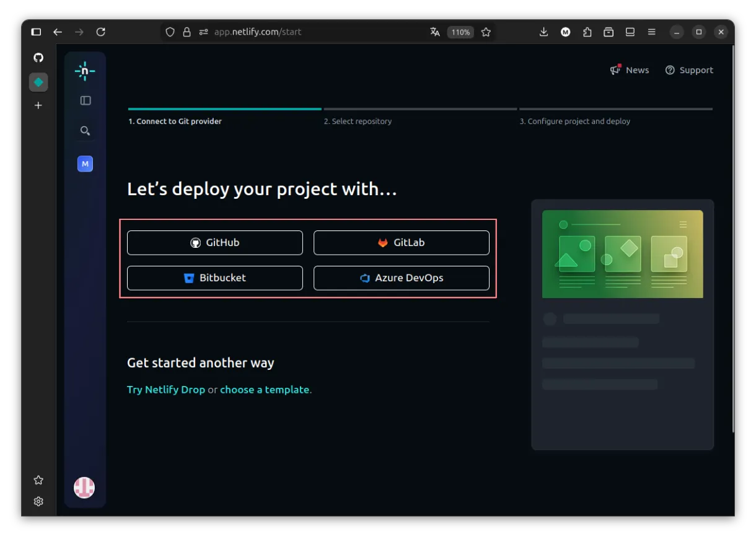Open the News menu item

click(x=630, y=70)
